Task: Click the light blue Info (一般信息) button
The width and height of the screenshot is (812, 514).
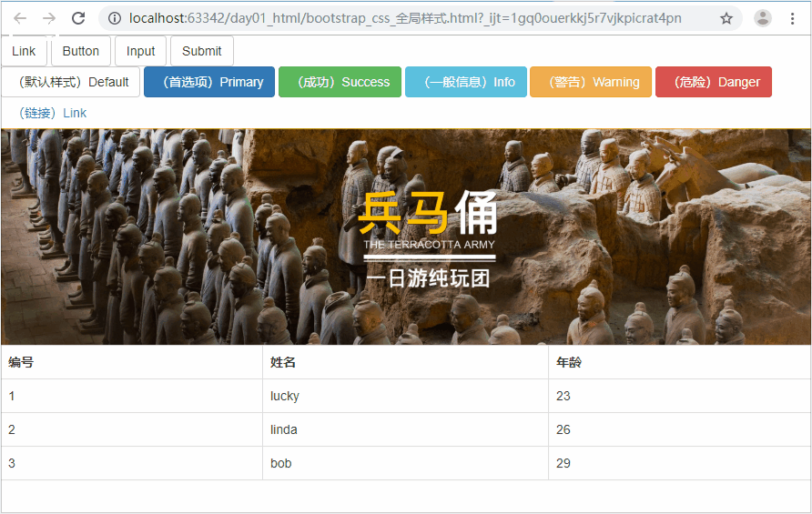Action: [x=466, y=82]
